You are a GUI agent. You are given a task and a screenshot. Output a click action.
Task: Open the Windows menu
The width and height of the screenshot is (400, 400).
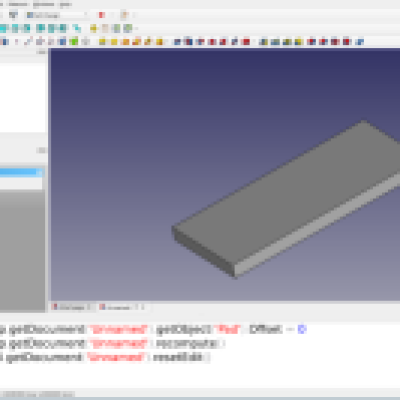(x=44, y=4)
